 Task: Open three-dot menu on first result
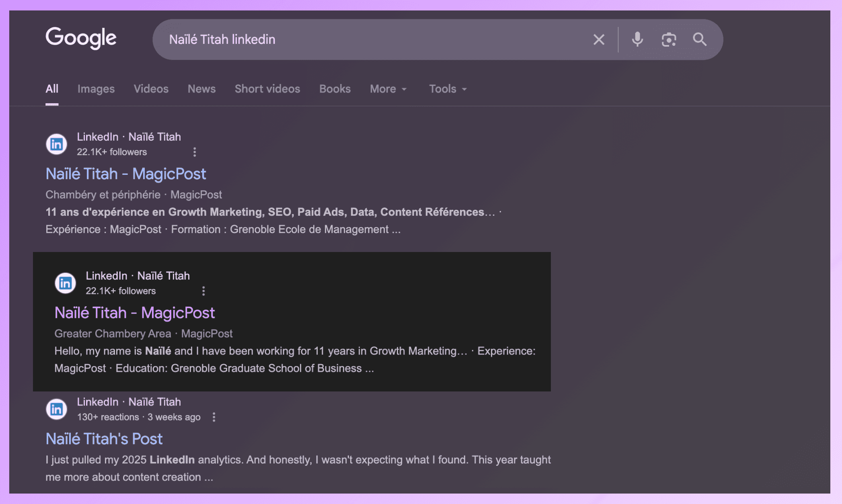click(x=195, y=152)
